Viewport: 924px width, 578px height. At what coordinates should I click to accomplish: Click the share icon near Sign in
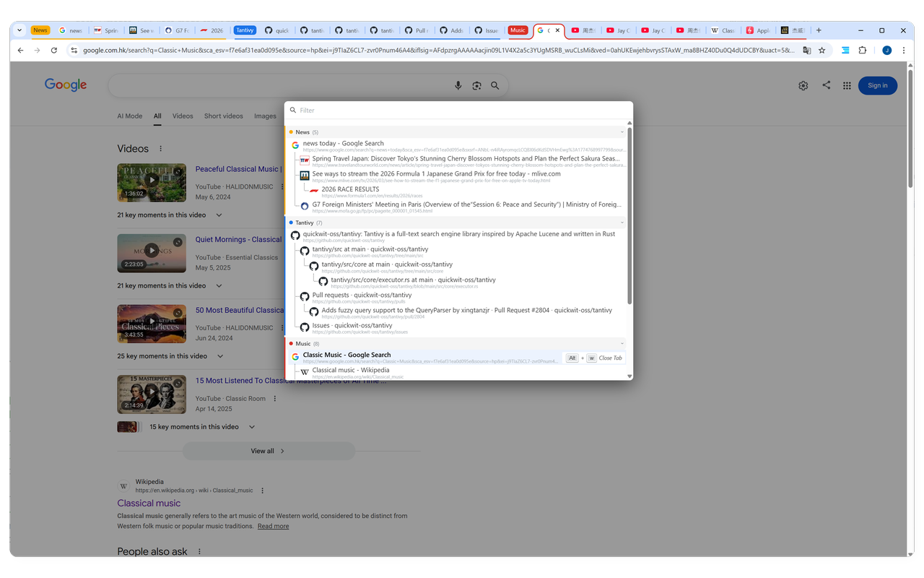[x=827, y=85]
